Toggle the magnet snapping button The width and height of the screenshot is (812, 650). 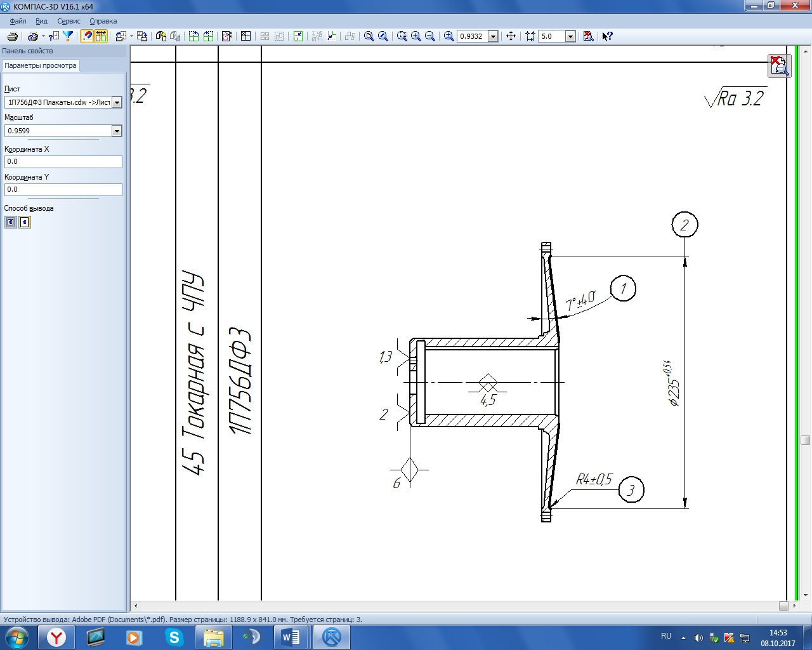click(87, 36)
